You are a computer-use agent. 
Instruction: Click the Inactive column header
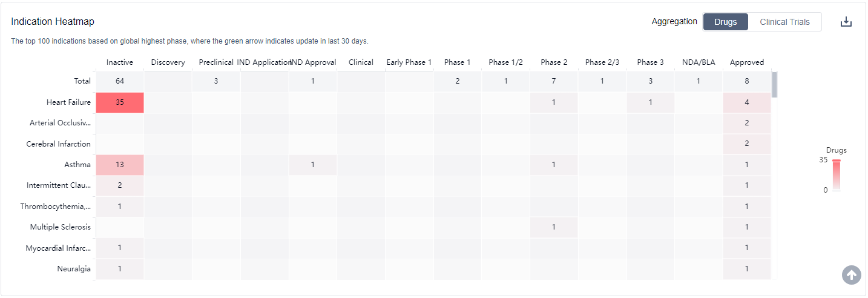click(120, 62)
